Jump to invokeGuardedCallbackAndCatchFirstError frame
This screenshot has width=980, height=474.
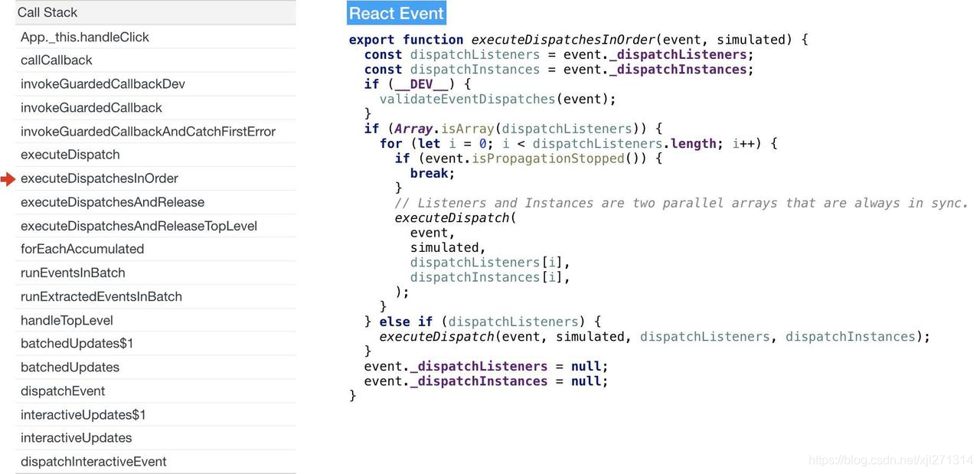(x=155, y=132)
